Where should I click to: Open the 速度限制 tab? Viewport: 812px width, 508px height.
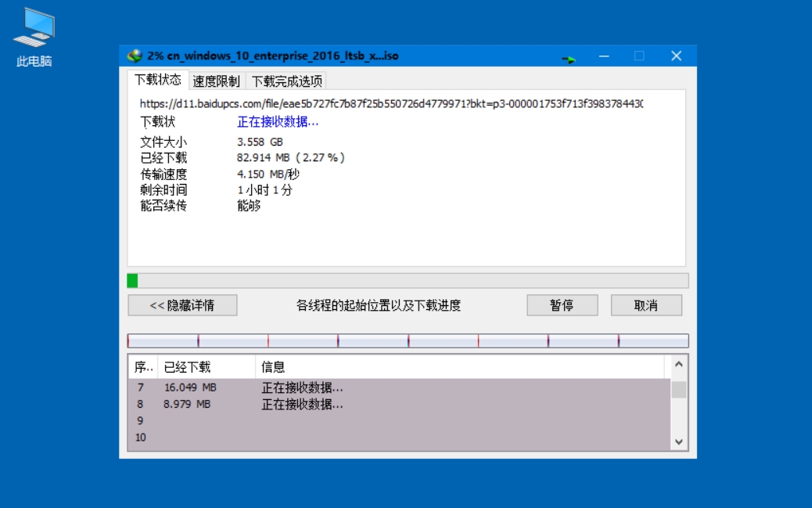click(217, 81)
